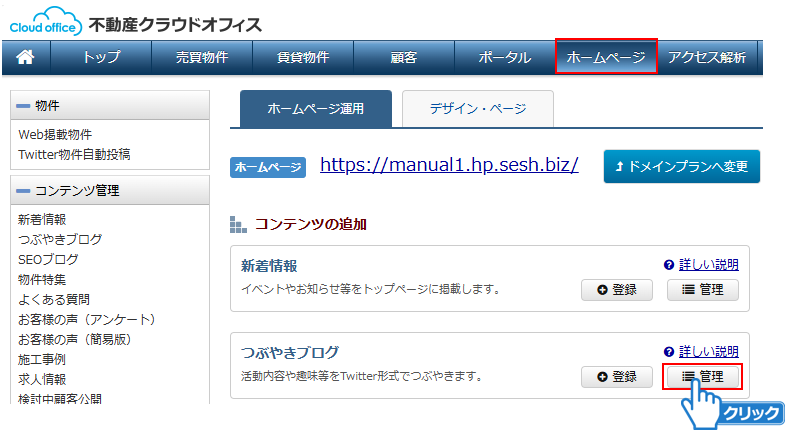
Task: Click the ドメインプランへ変更 button
Action: pos(681,167)
